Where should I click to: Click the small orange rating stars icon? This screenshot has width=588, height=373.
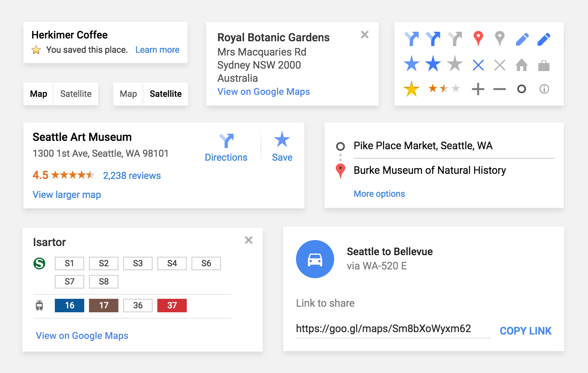tap(444, 88)
